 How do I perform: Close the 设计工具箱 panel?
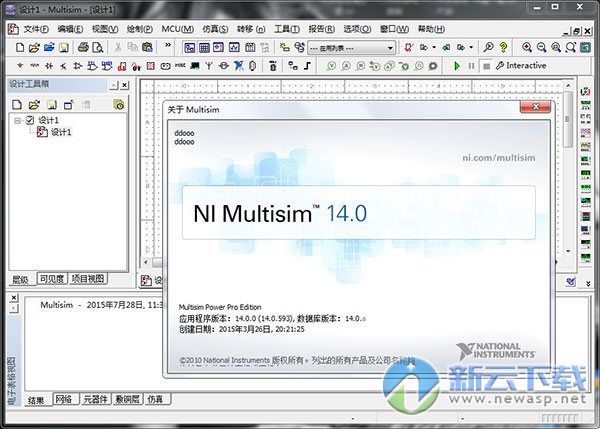coord(124,85)
